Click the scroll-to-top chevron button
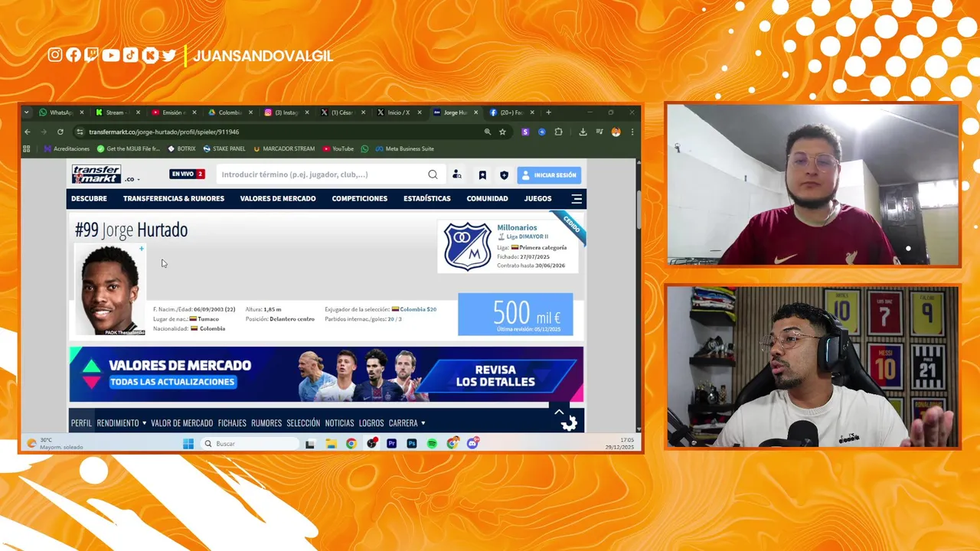 click(x=559, y=412)
